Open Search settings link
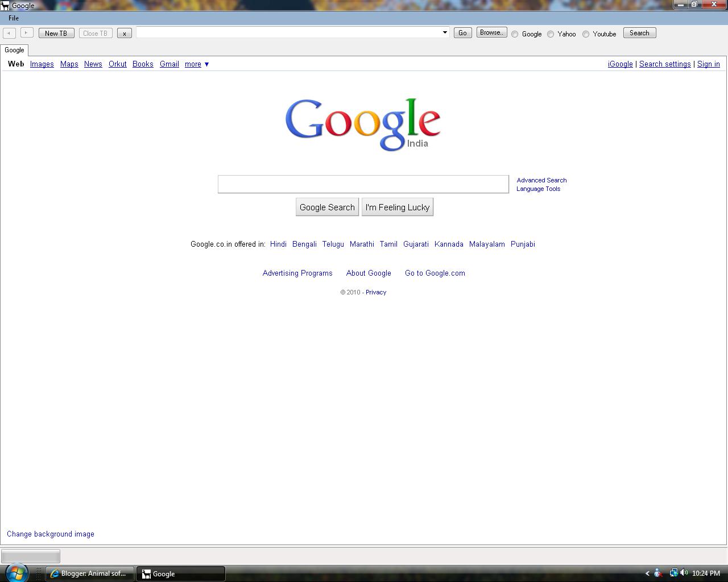The height and width of the screenshot is (582, 728). (x=665, y=64)
